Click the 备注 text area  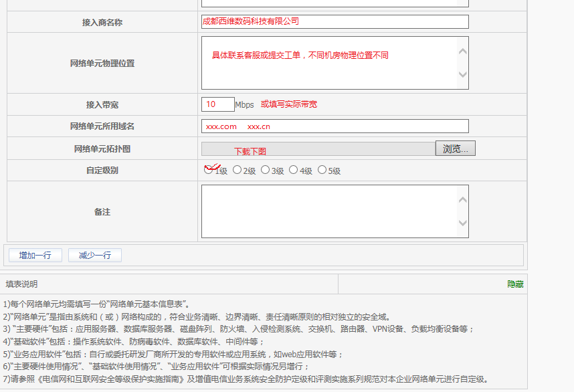click(328, 211)
